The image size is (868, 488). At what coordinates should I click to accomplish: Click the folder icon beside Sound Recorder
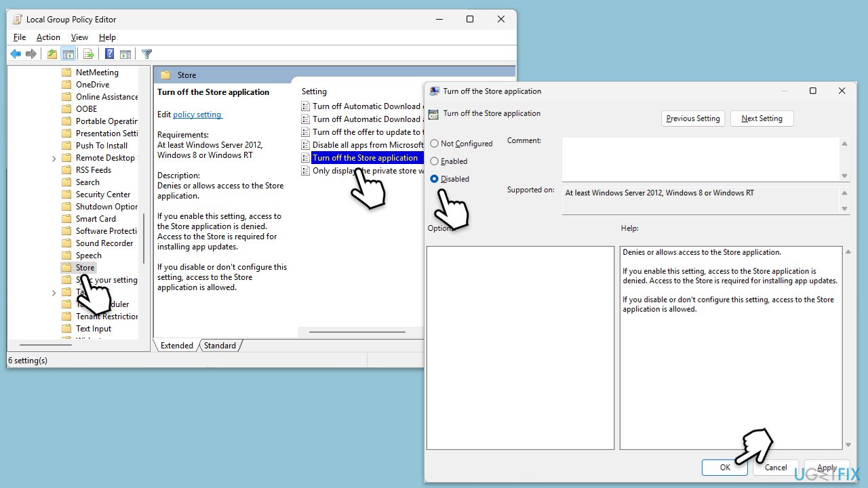tap(66, 243)
